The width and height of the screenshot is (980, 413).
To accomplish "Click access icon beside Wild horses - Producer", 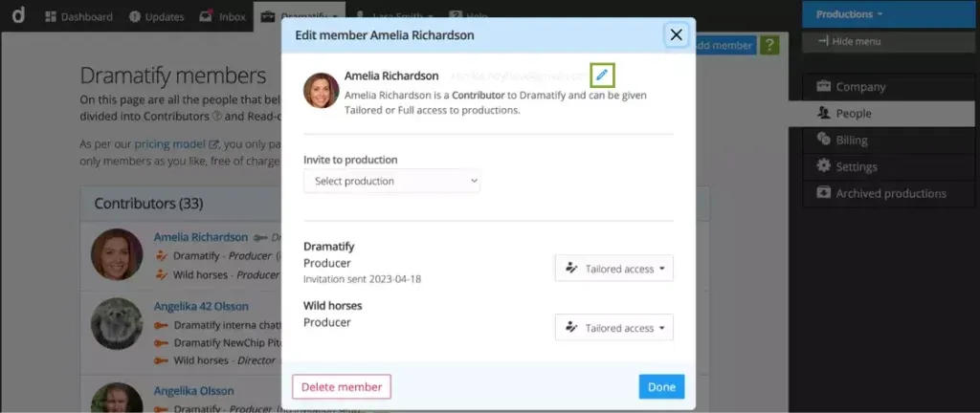I will click(162, 274).
